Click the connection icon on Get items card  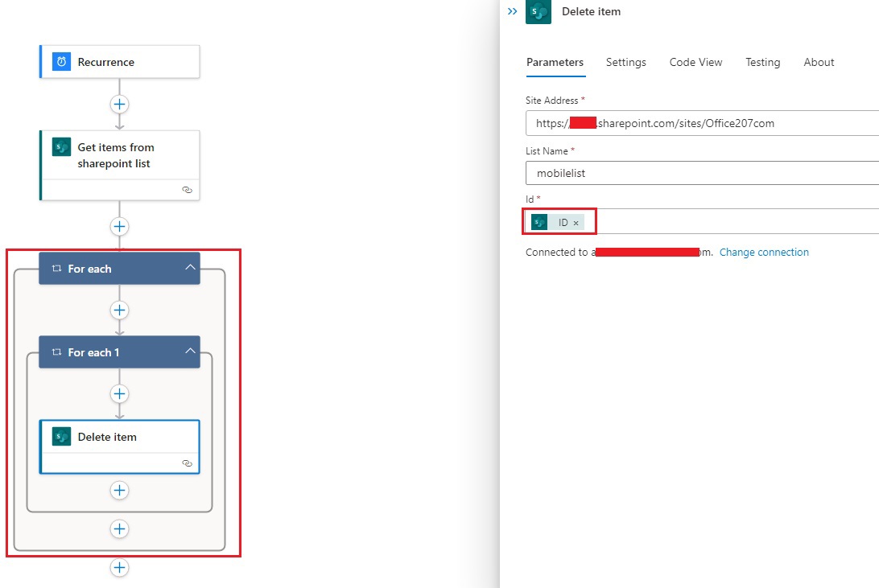(186, 190)
